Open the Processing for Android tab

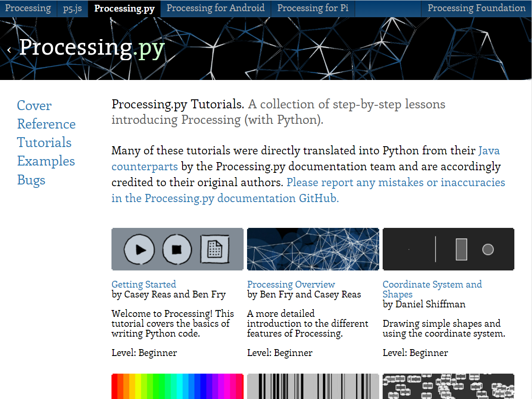pyautogui.click(x=215, y=8)
